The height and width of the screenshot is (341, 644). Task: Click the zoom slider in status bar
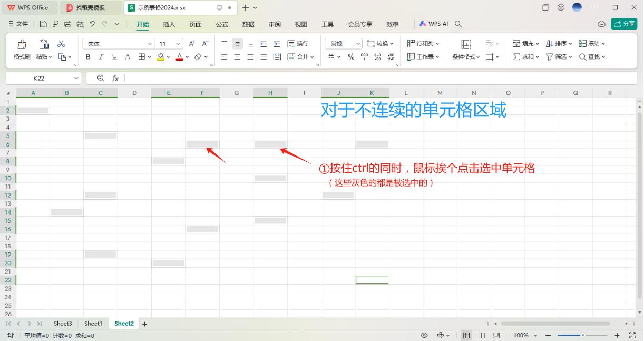(582, 335)
